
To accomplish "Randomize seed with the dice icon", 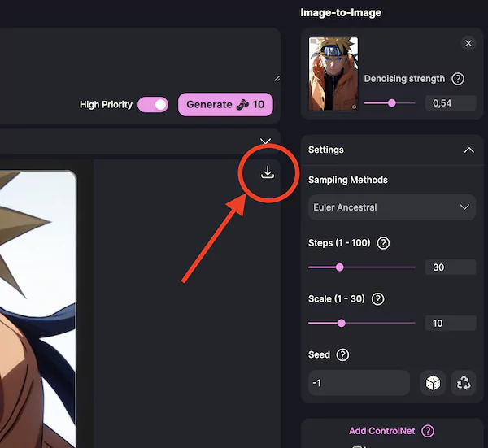I will click(433, 383).
